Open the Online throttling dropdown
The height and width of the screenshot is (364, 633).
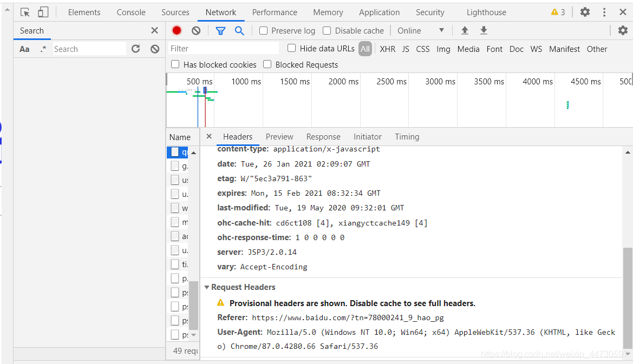click(x=420, y=31)
